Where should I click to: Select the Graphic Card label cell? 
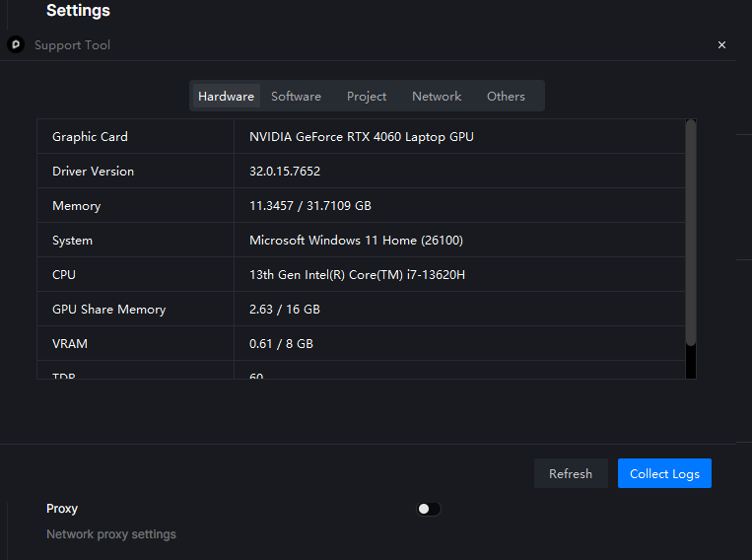coord(136,136)
